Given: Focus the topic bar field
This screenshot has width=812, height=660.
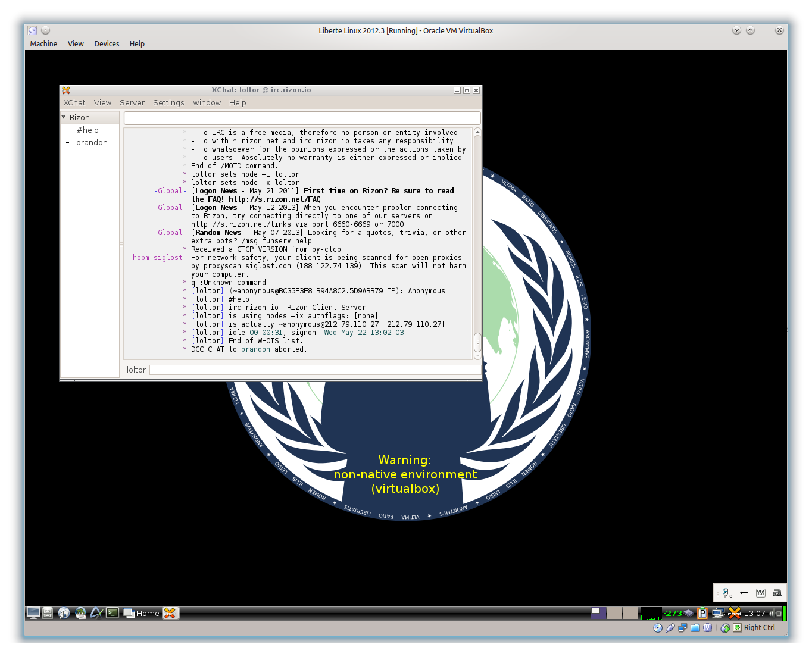Looking at the screenshot, I should click(302, 118).
